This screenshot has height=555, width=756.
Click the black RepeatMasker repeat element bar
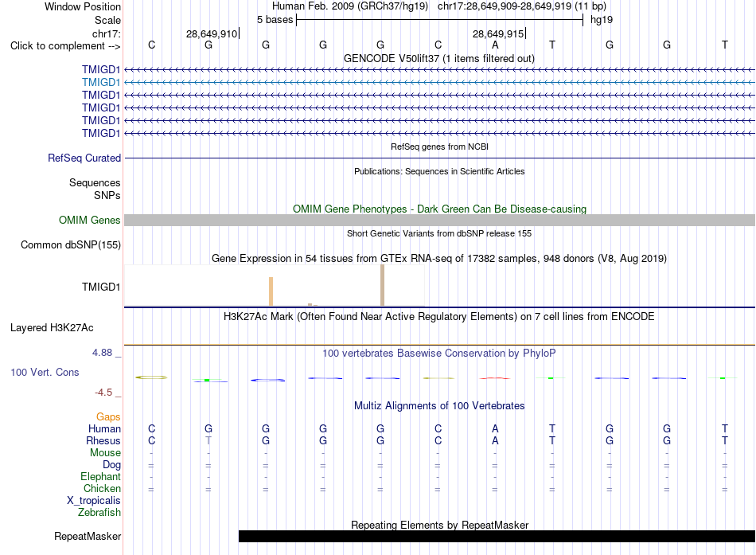point(497,536)
